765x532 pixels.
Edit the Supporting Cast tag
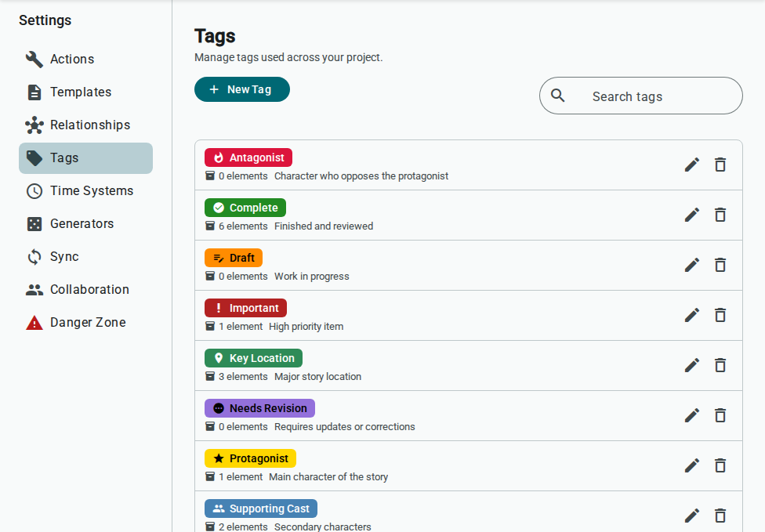[x=692, y=516]
